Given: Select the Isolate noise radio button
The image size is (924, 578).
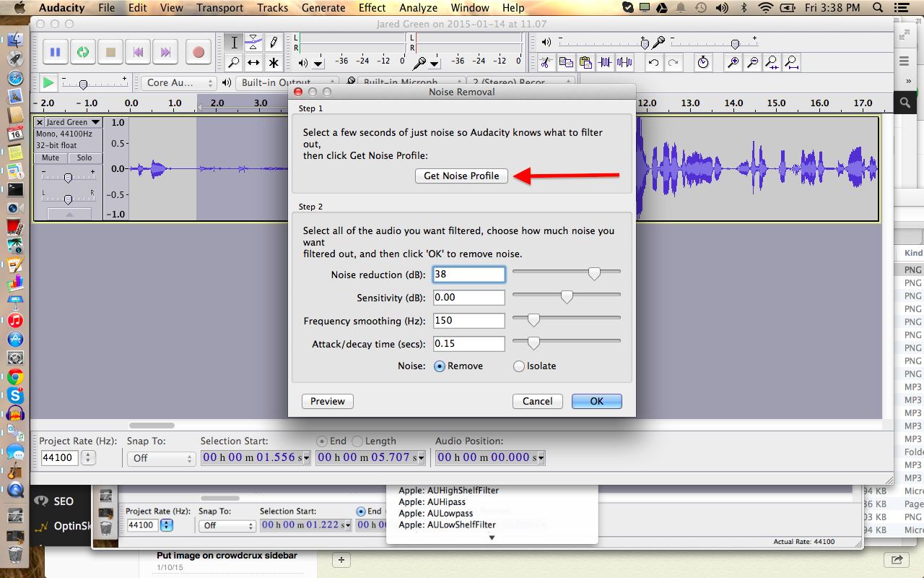Looking at the screenshot, I should click(518, 366).
